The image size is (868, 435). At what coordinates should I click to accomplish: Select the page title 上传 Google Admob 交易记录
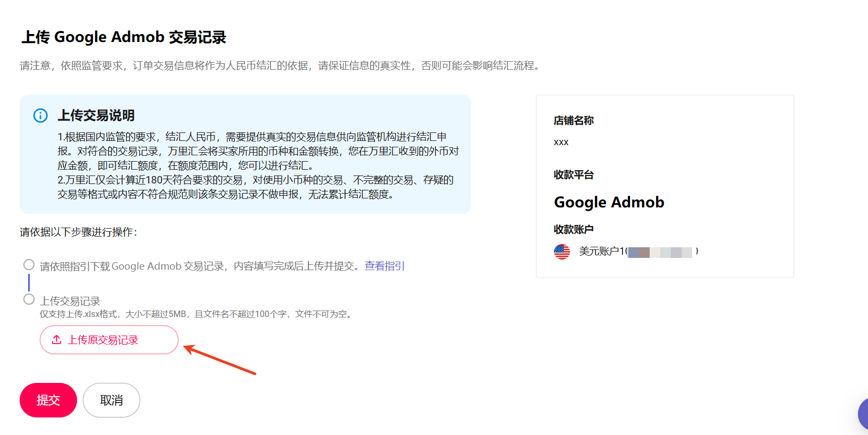coord(124,37)
